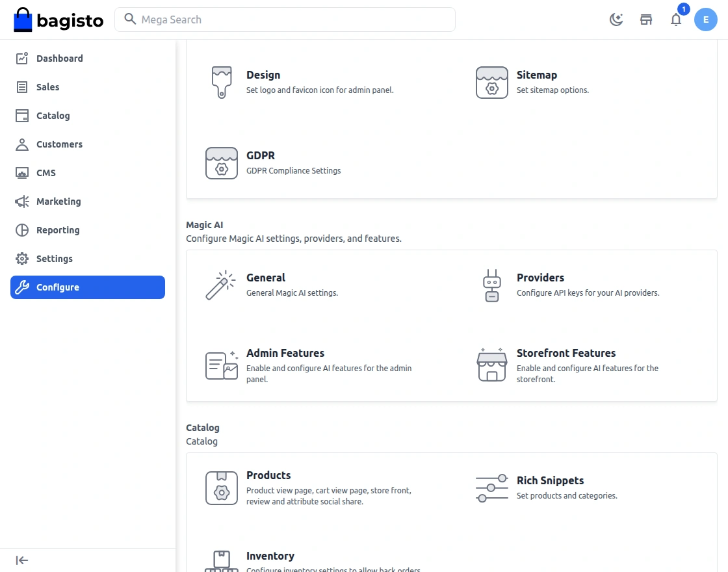
Task: Click the Products box icon
Action: coord(221,488)
